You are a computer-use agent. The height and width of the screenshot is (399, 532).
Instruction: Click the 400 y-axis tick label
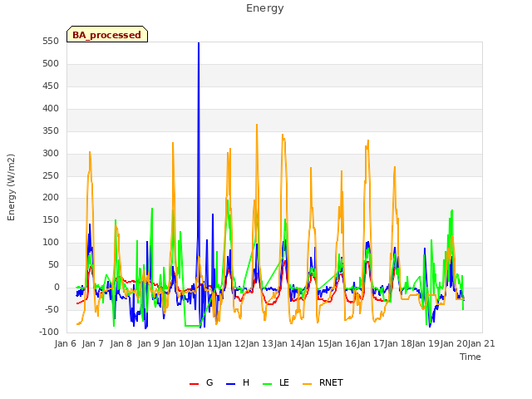tap(51, 109)
